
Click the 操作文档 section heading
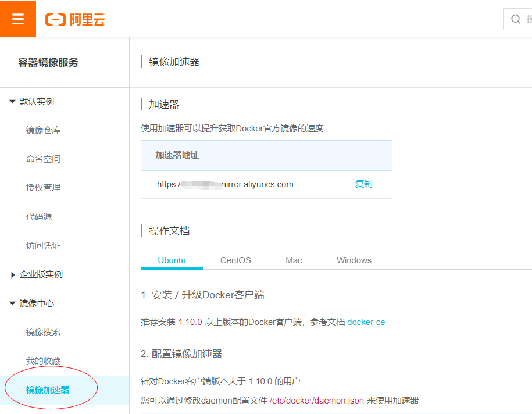(x=169, y=231)
